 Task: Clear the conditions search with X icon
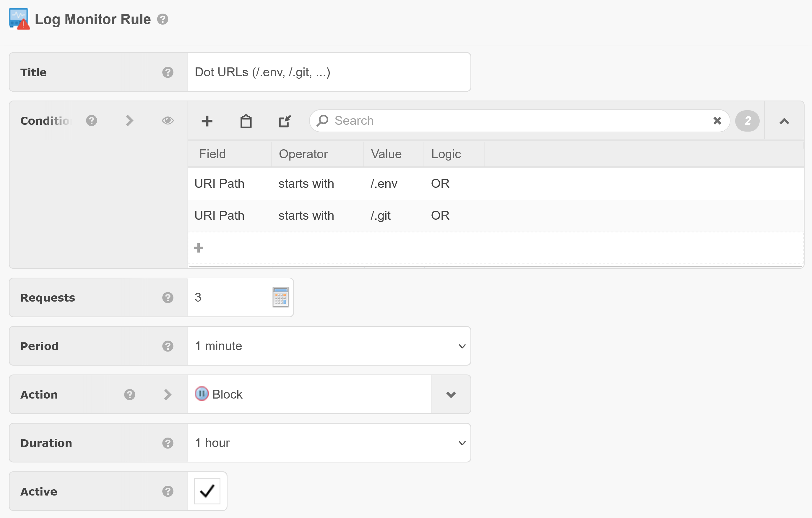coord(717,121)
